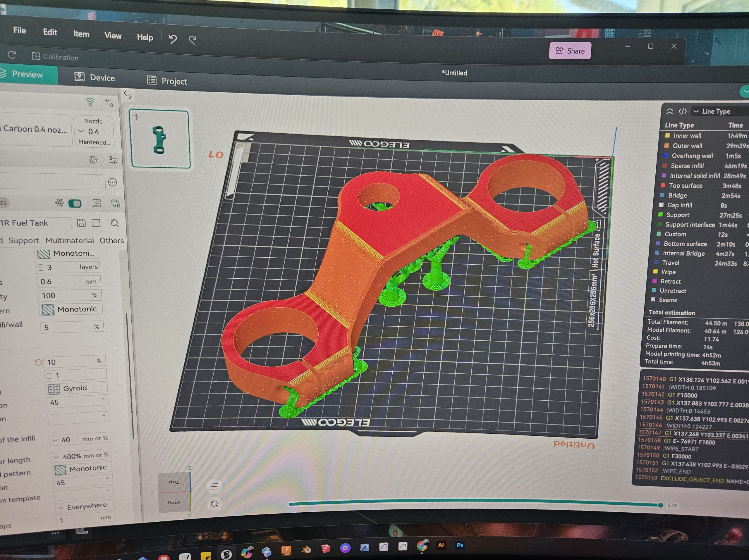Click the Inner wall yellow color swatch
This screenshot has height=560, width=749.
pos(667,135)
